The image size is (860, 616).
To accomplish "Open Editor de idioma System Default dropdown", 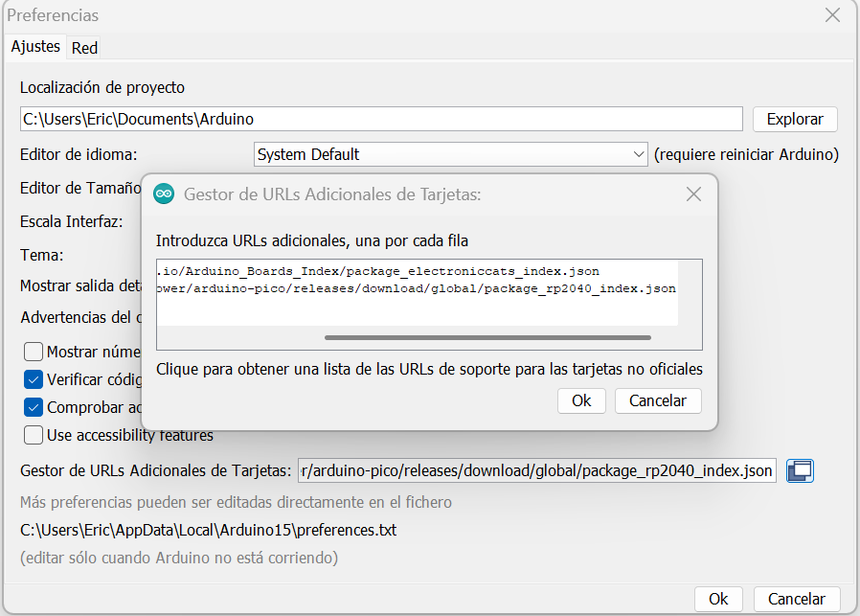I will pyautogui.click(x=450, y=154).
